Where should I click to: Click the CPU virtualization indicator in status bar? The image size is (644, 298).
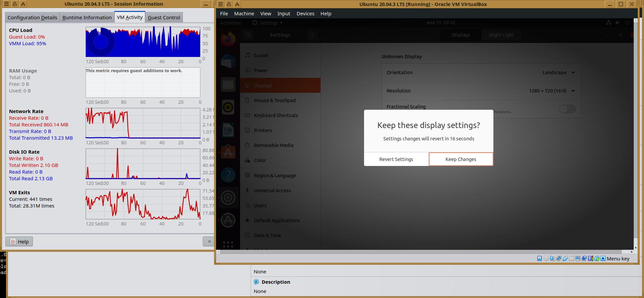(x=590, y=258)
